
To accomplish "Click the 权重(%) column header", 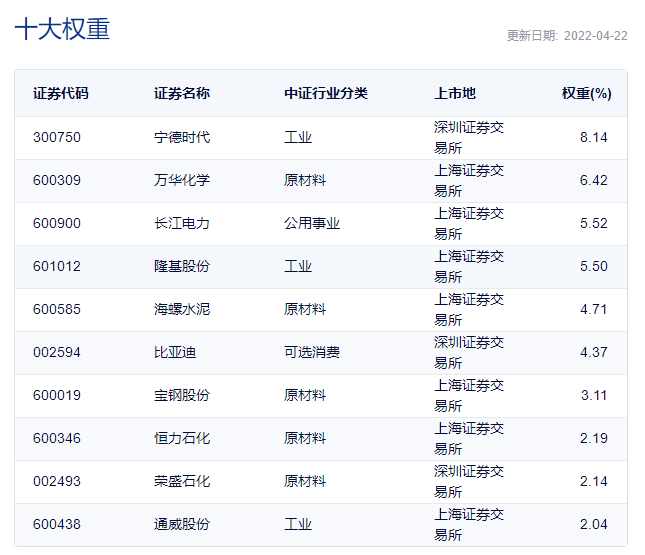I will [587, 93].
